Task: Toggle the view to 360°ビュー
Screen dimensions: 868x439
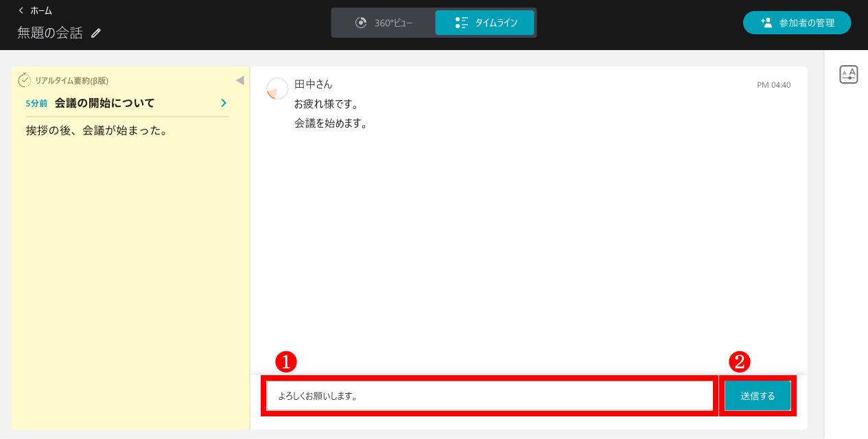Action: (383, 21)
